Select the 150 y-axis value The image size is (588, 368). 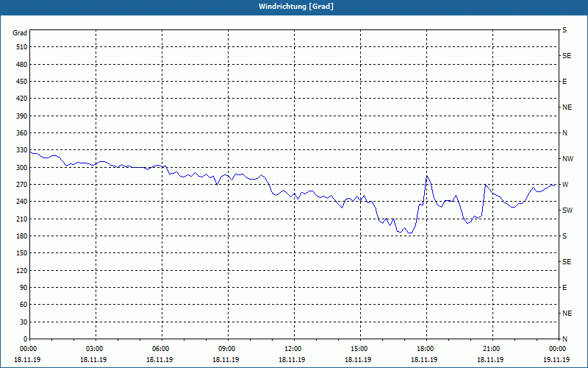[x=22, y=253]
